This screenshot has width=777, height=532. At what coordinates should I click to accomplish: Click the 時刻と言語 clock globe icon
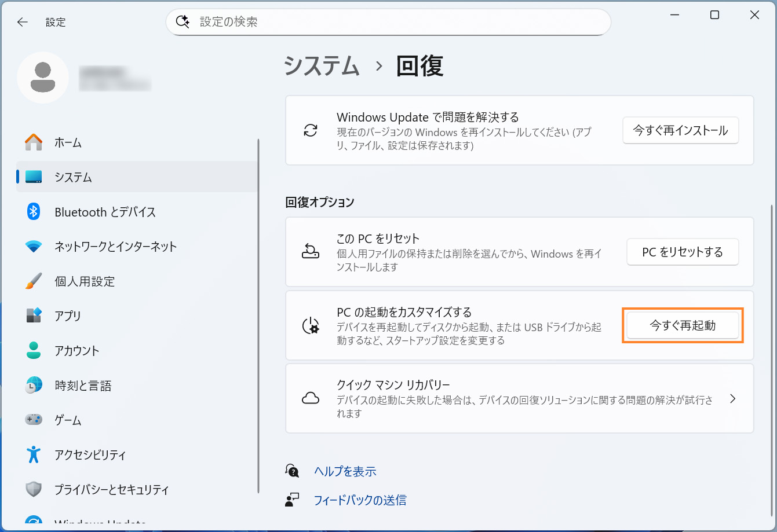coord(34,385)
